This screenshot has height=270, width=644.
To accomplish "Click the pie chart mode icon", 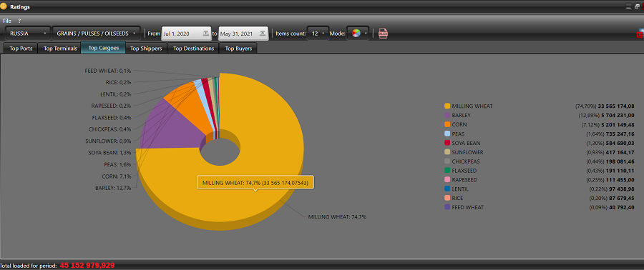I will click(x=356, y=33).
